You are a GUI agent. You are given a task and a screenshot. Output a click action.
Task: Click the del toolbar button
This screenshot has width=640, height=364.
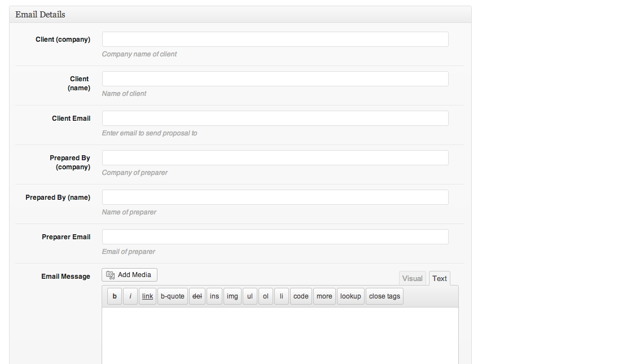pyautogui.click(x=197, y=296)
